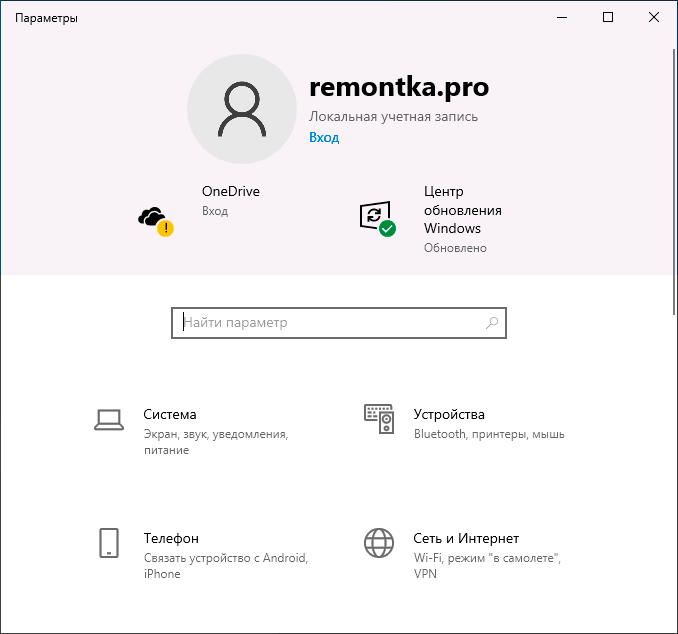Click the Вход link under account name

pyautogui.click(x=324, y=138)
